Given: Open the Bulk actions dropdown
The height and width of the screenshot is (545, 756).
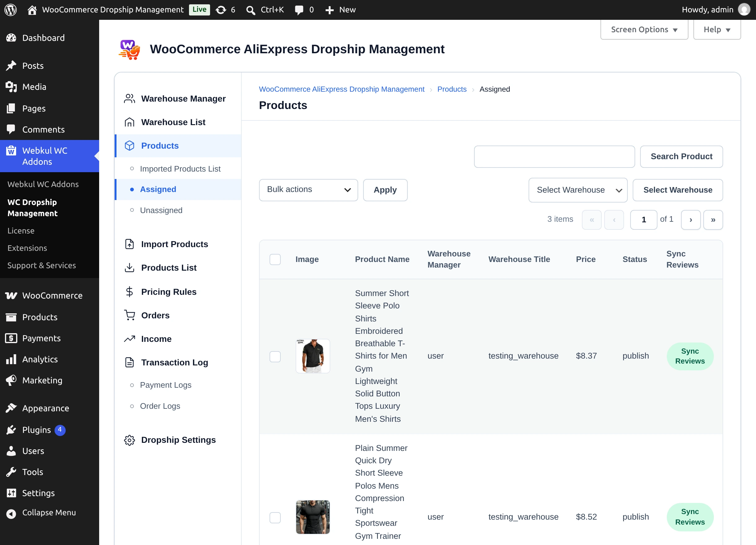Looking at the screenshot, I should 308,190.
